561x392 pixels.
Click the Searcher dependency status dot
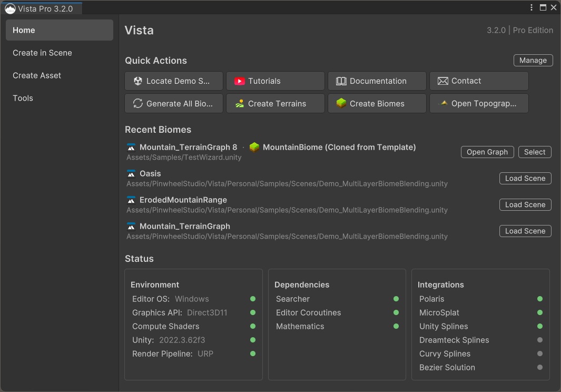[396, 299]
